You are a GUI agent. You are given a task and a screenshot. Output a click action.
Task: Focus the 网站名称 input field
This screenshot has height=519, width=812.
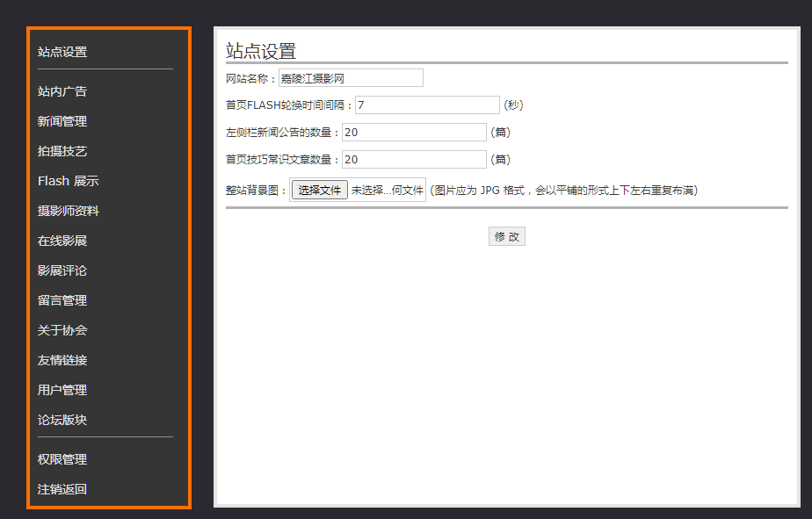tap(351, 78)
